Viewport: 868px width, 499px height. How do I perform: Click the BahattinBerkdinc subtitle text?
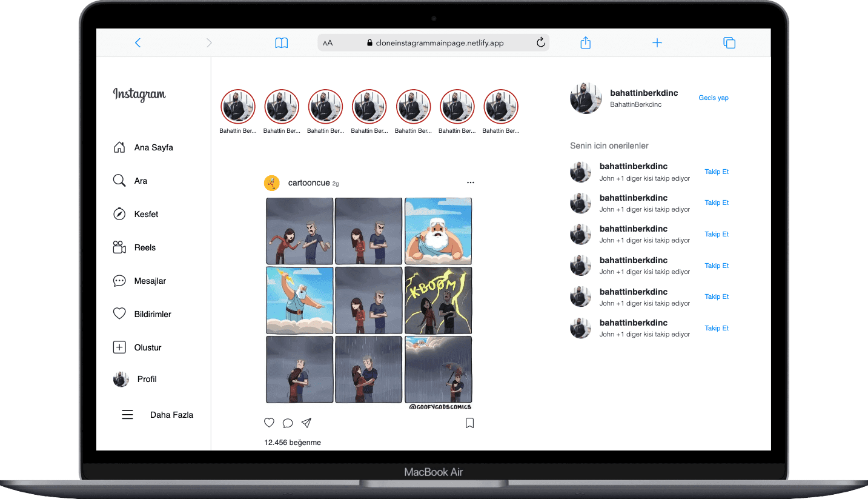[x=636, y=104]
